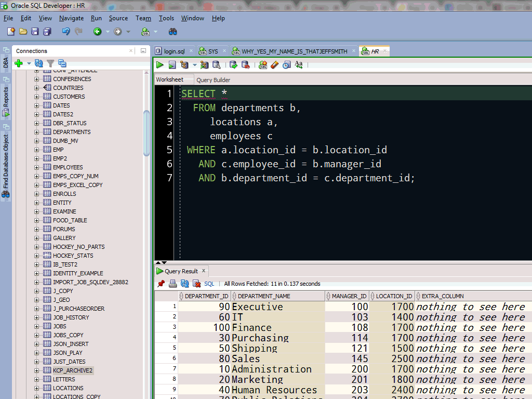The width and height of the screenshot is (532, 399).
Task: Open the File menu
Action: click(x=8, y=18)
